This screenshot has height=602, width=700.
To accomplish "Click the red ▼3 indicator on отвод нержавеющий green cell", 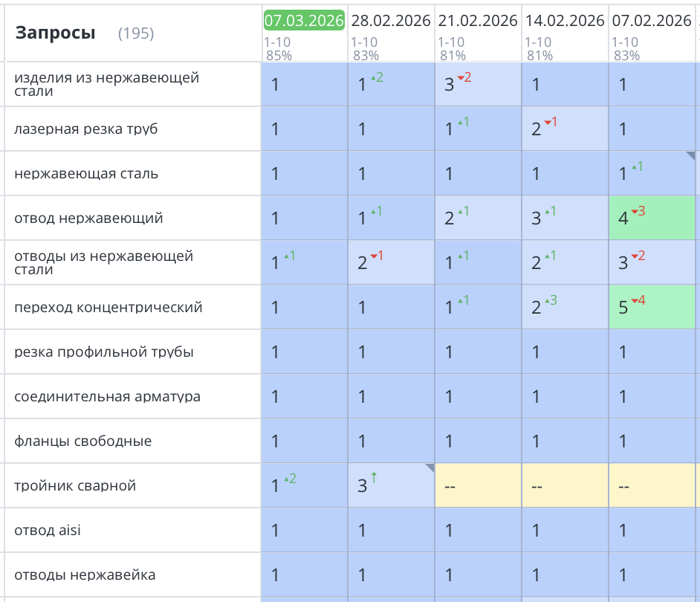I will click(636, 210).
